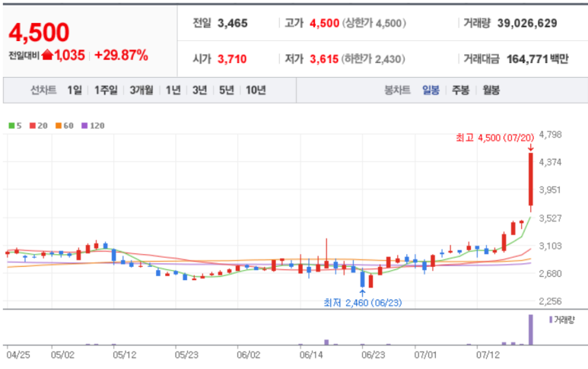
Task: Click the 전일대비 label
Action: (24, 56)
